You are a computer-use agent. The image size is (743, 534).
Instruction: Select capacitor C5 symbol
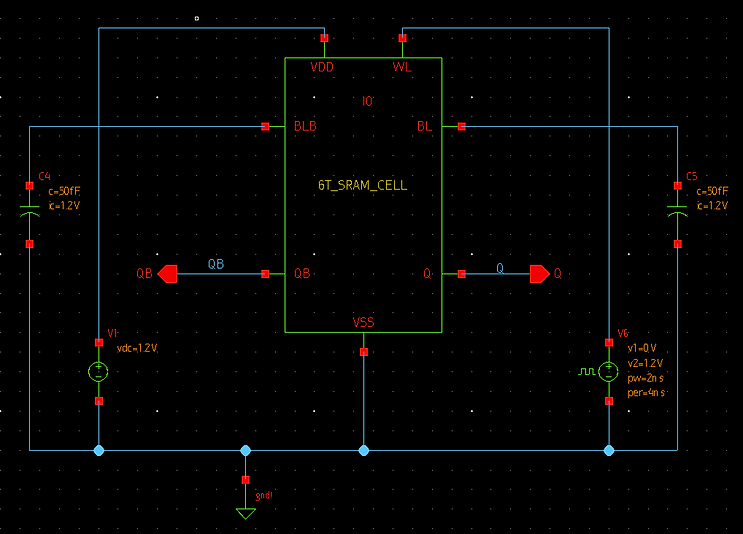tap(677, 211)
